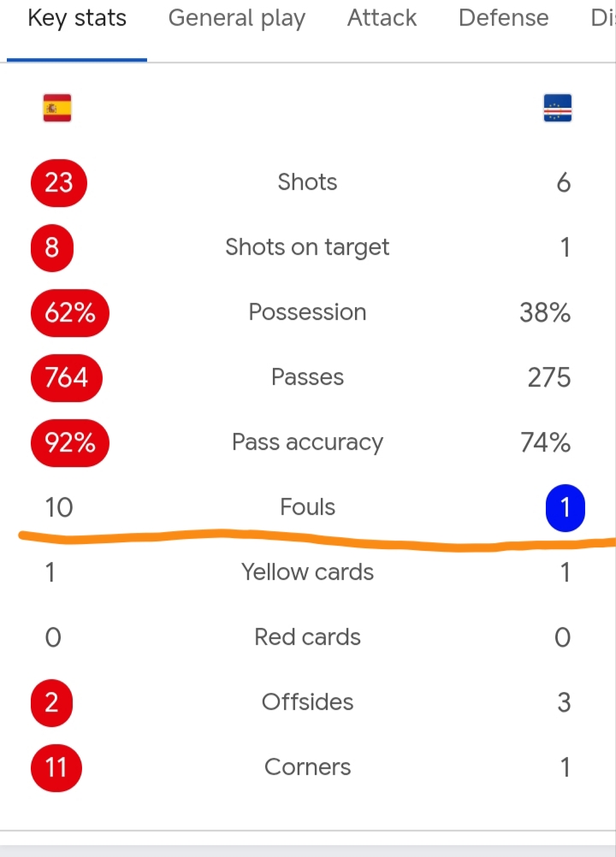
Task: Select the red 8 shots on target badge
Action: point(52,247)
